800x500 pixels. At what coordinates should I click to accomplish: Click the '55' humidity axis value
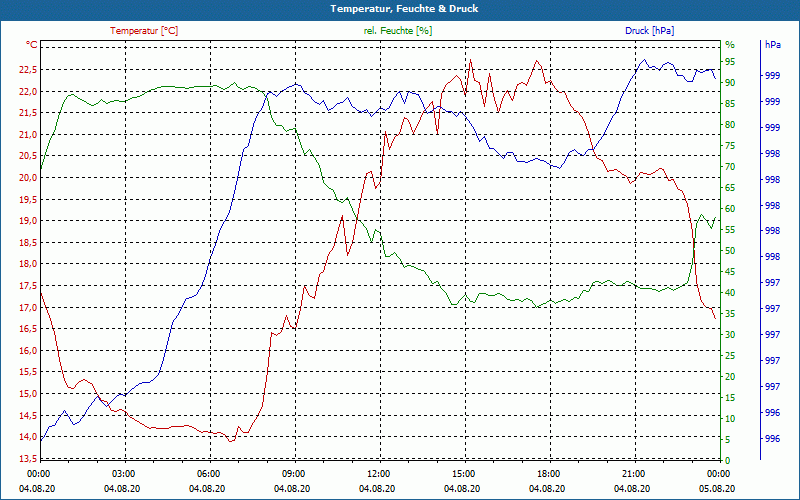coord(730,230)
